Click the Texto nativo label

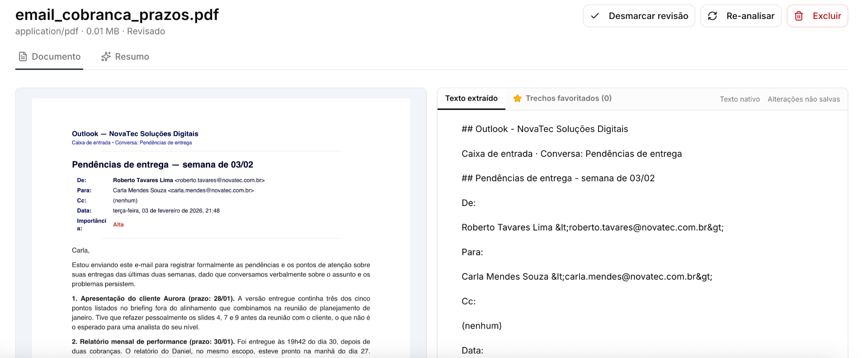pyautogui.click(x=740, y=99)
